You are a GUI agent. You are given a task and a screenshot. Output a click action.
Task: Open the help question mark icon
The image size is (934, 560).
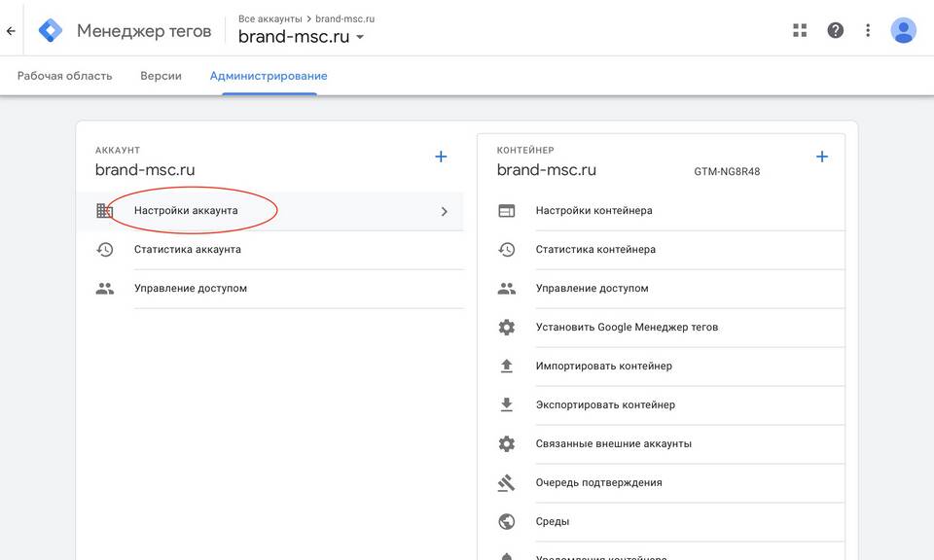835,30
